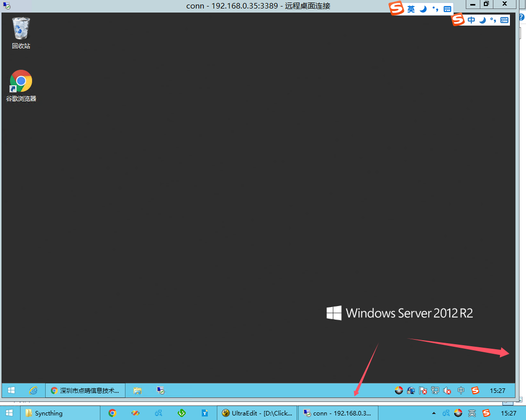Minimize the Remote Desktop Connection window
Screen dimensions: 526x420
[473, 5]
